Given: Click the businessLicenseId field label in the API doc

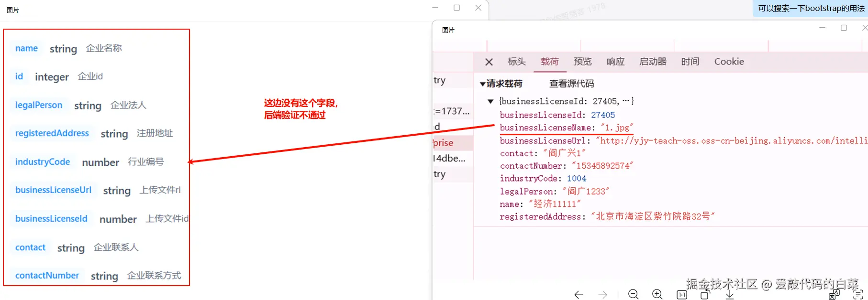Looking at the screenshot, I should pyautogui.click(x=51, y=219).
